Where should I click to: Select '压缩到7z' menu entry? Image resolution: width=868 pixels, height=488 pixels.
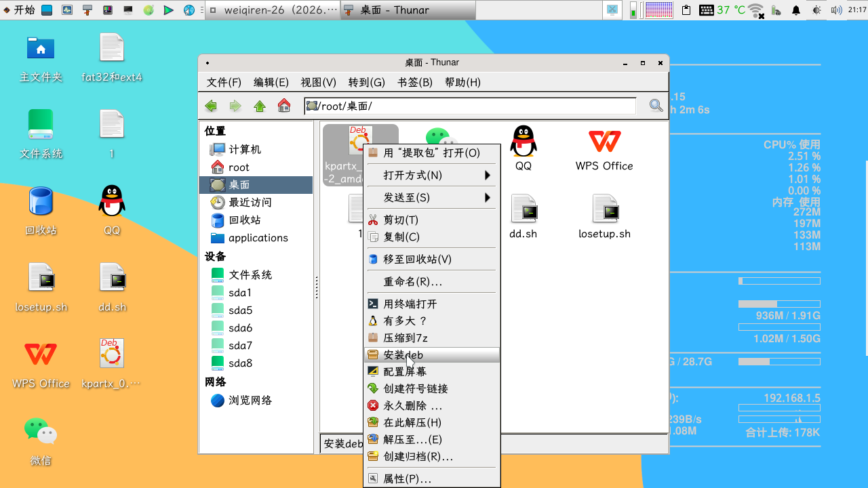(x=432, y=338)
